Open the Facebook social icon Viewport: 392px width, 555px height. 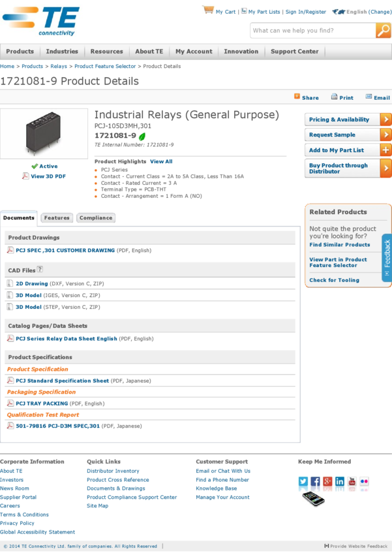[x=315, y=482]
